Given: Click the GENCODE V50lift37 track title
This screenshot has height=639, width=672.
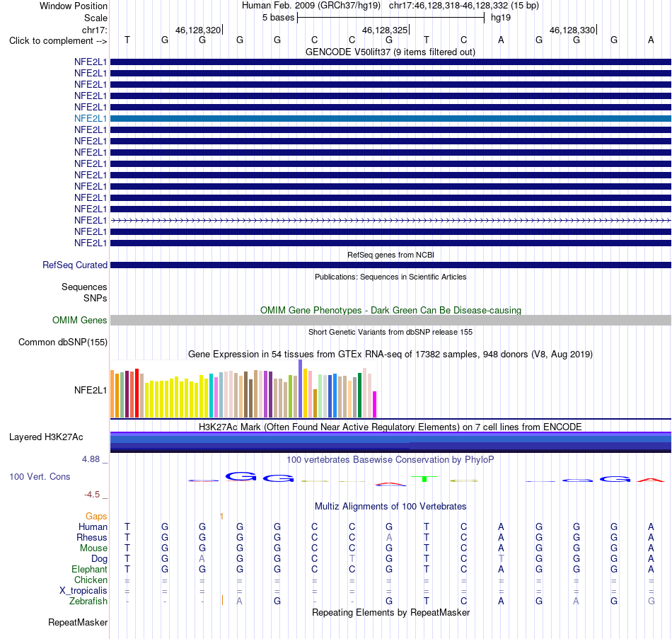Looking at the screenshot, I should point(390,52).
